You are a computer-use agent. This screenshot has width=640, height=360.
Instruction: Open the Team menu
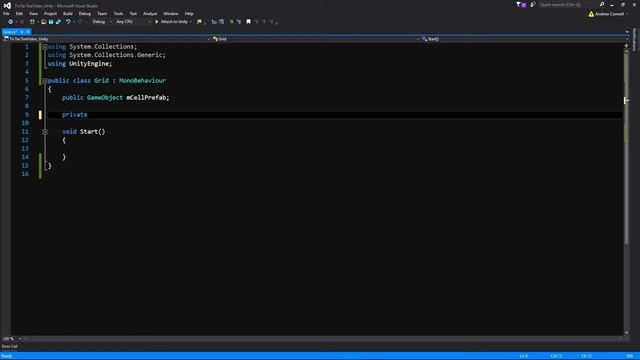click(102, 13)
